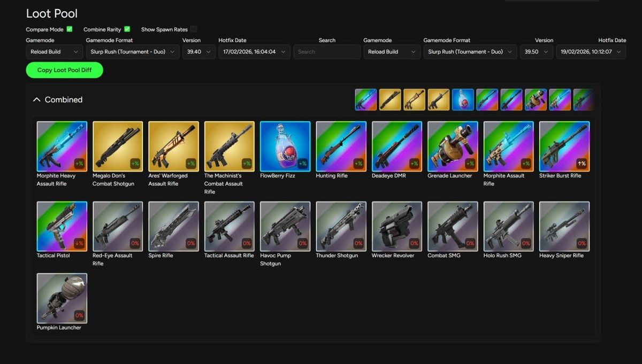Open the Version 39.40 dropdown
Image resolution: width=642 pixels, height=364 pixels.
coord(198,52)
